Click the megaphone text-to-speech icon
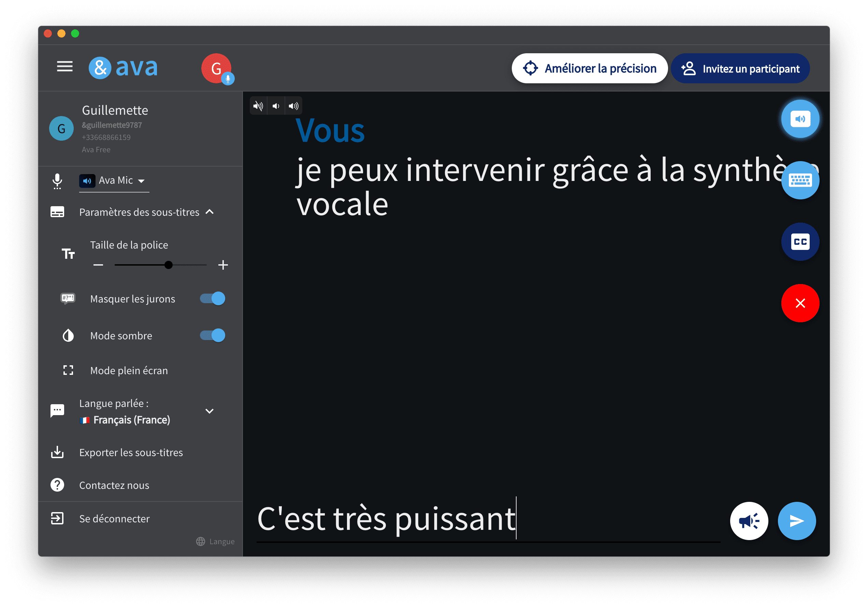This screenshot has width=868, height=607. [749, 521]
